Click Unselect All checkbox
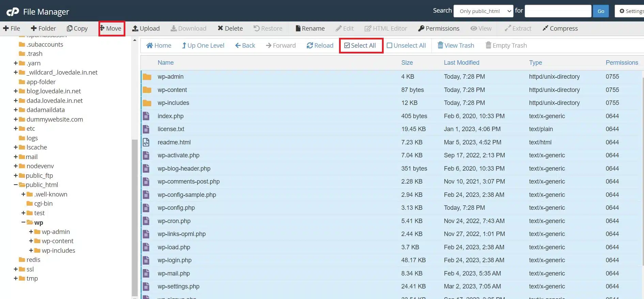Viewport: 644px width, 299px height. tap(389, 46)
